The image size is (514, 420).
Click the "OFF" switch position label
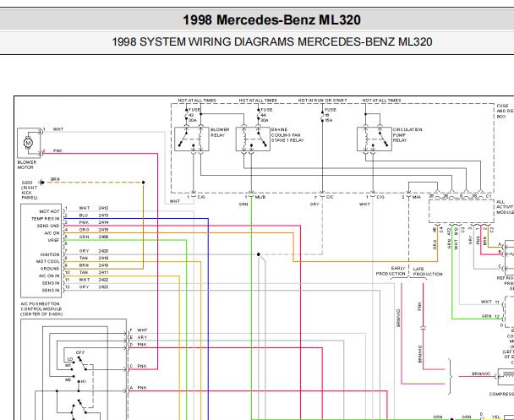80,352
